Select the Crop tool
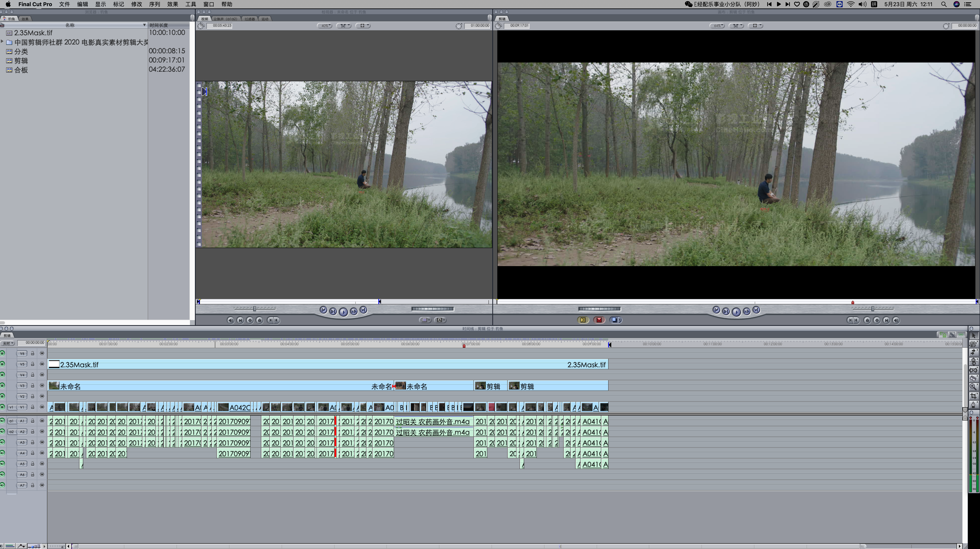Image resolution: width=980 pixels, height=549 pixels. 973,396
